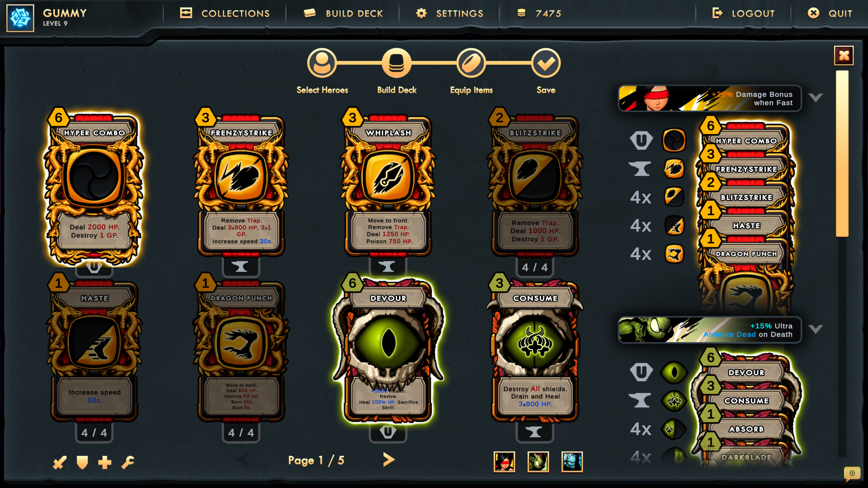The width and height of the screenshot is (868, 488).
Task: Collapse the Animate Dead hero deck
Action: 816,329
